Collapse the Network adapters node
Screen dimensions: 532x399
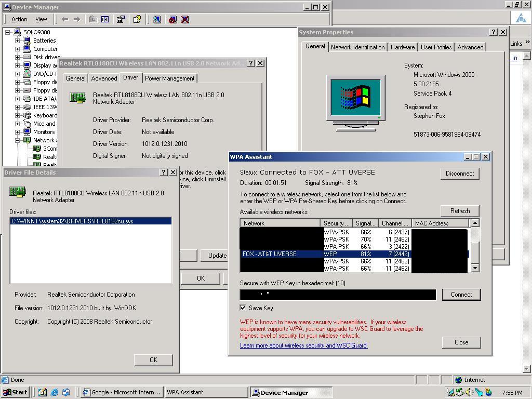click(x=17, y=140)
